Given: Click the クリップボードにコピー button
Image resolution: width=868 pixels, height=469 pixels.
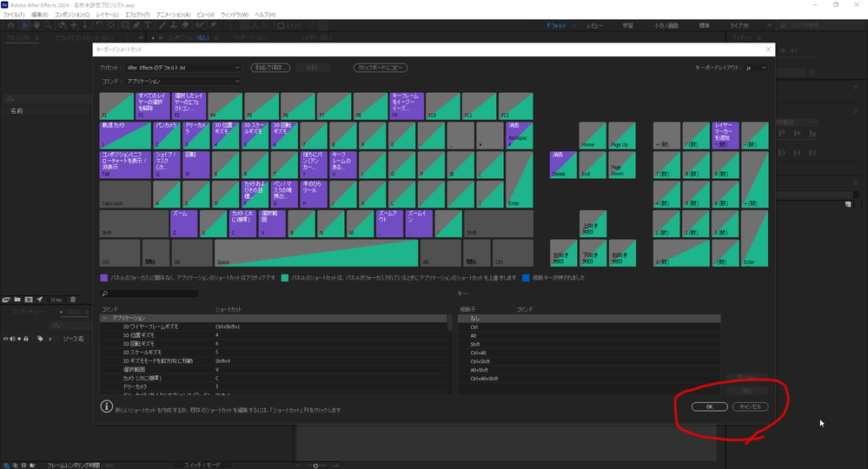Looking at the screenshot, I should pos(381,68).
